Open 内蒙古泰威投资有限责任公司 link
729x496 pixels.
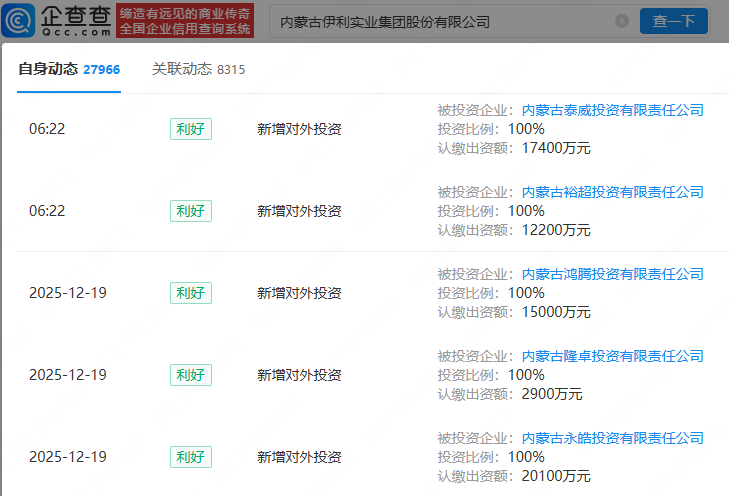(x=613, y=110)
